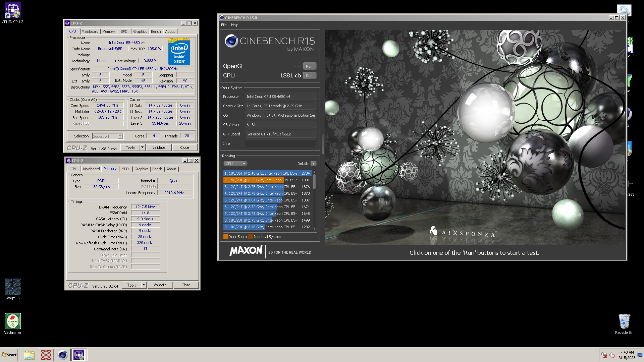Click the DRAM Frequency value 1247.5 MHz

pyautogui.click(x=145, y=207)
